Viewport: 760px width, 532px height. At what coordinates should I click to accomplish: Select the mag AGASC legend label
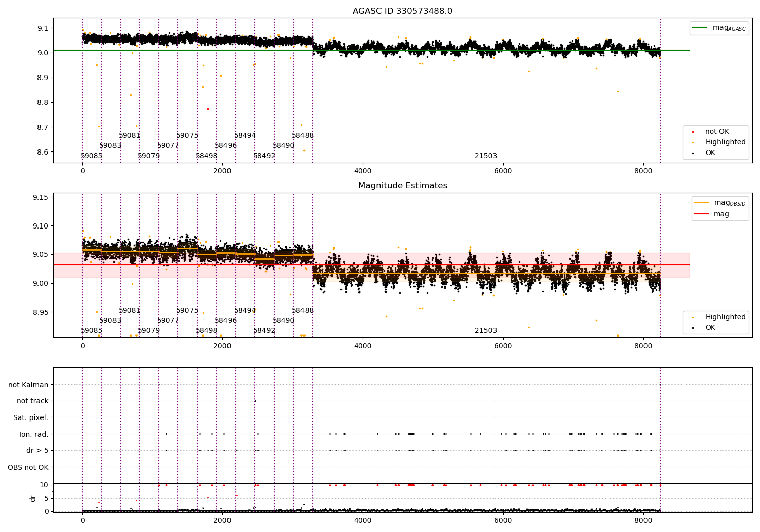pyautogui.click(x=729, y=28)
